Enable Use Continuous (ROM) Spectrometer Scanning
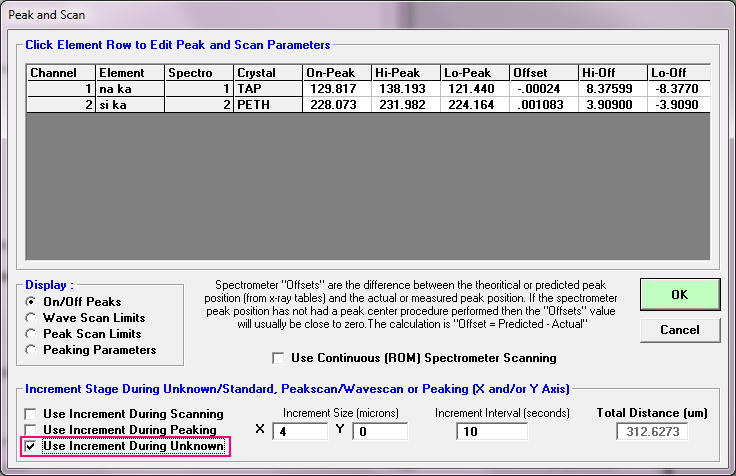 tap(279, 358)
